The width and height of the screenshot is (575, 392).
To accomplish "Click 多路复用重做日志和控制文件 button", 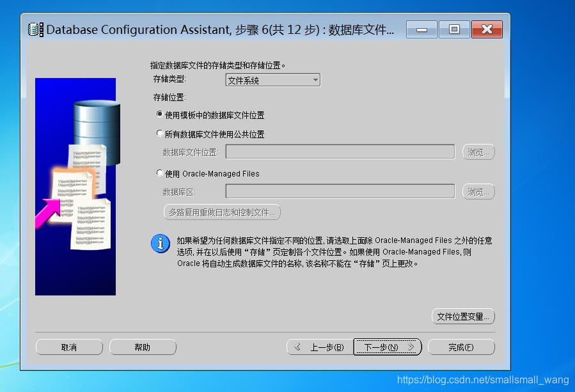I will click(222, 212).
